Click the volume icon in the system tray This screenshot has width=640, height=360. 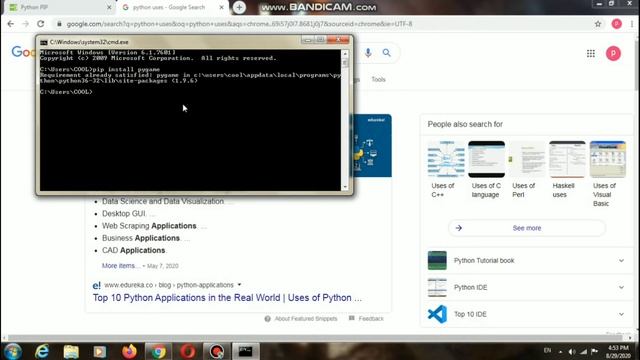(572, 351)
